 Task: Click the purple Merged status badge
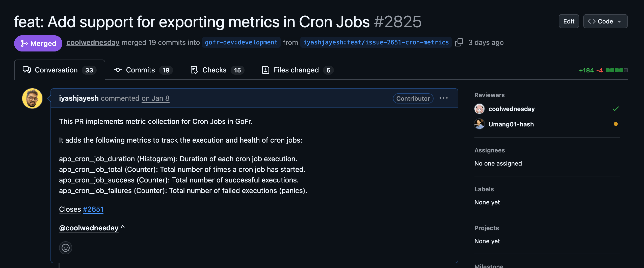[x=38, y=43]
